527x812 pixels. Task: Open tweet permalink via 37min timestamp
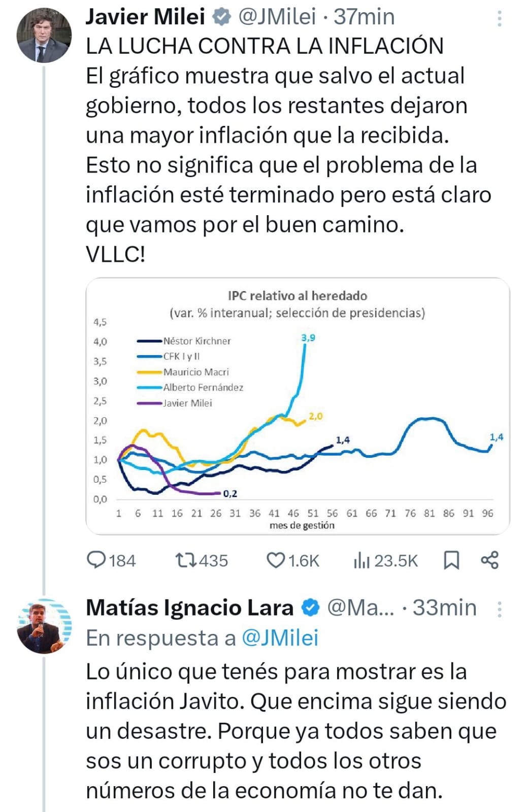(364, 17)
